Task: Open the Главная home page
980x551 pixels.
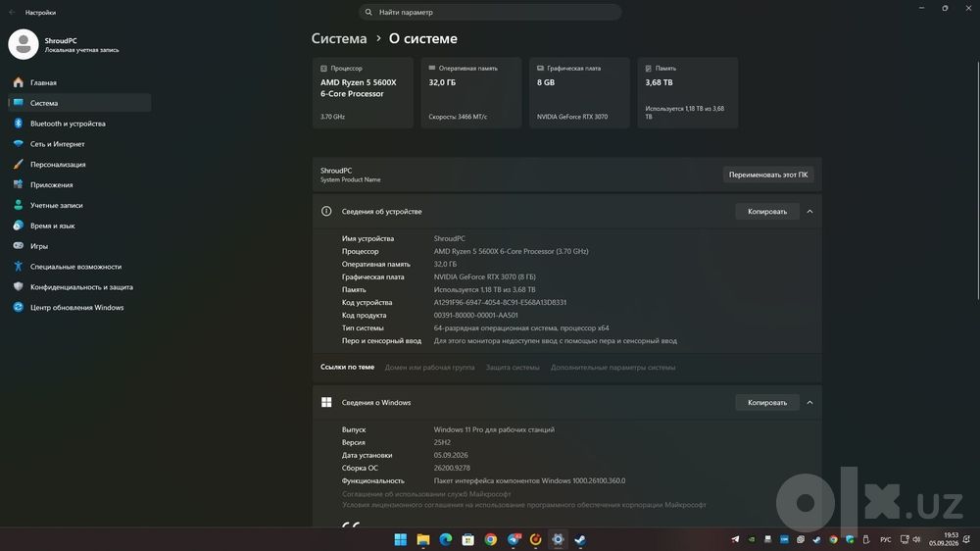Action: click(79, 82)
